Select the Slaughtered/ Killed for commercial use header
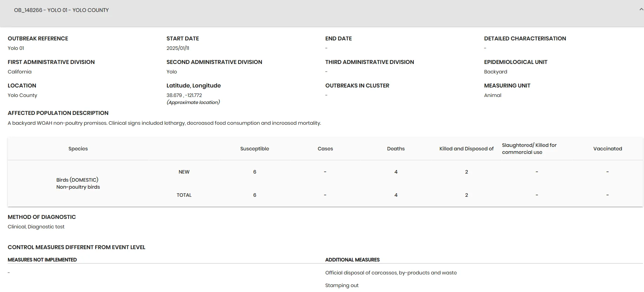 (x=529, y=149)
